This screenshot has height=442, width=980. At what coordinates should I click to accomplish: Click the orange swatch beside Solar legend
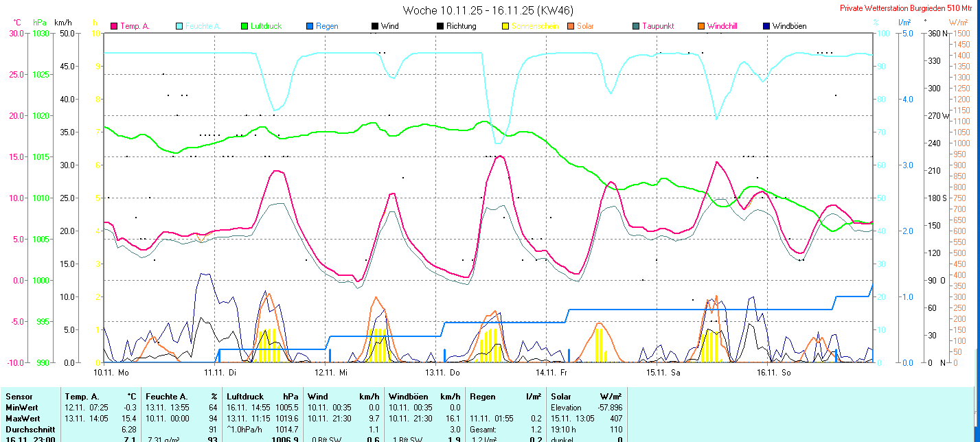[571, 26]
